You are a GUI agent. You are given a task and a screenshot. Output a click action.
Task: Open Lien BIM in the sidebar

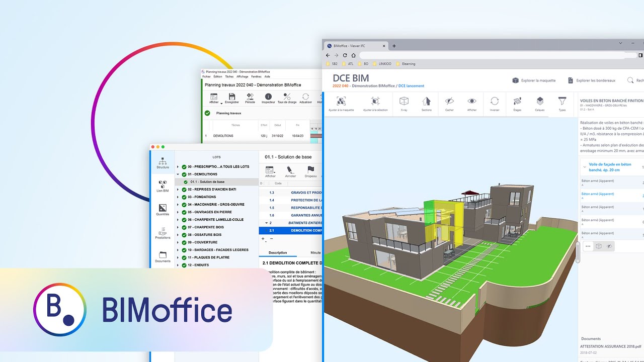(163, 186)
